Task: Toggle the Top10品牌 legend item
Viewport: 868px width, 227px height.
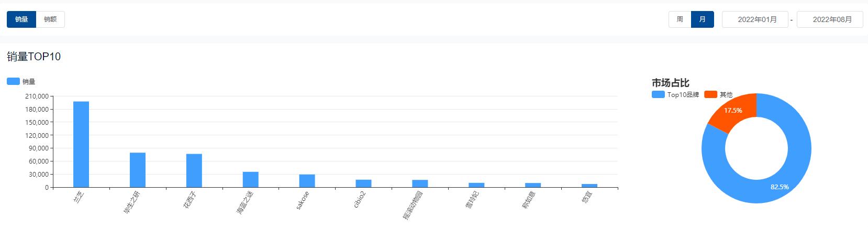Action: click(x=675, y=94)
